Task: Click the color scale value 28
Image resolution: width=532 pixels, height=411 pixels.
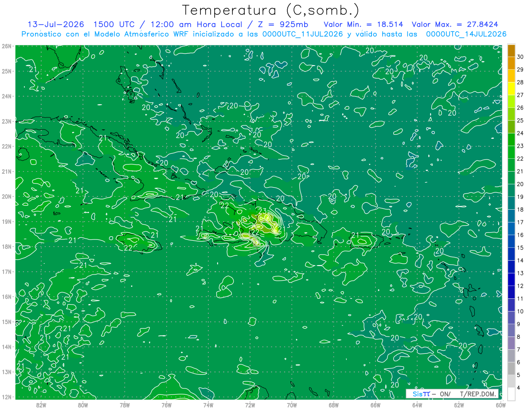Action: point(520,82)
